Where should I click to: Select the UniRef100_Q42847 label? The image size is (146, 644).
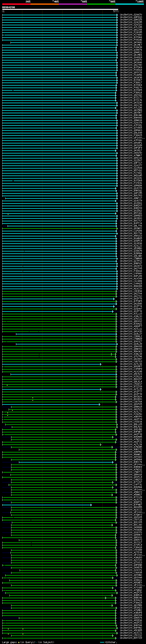point(131,359)
